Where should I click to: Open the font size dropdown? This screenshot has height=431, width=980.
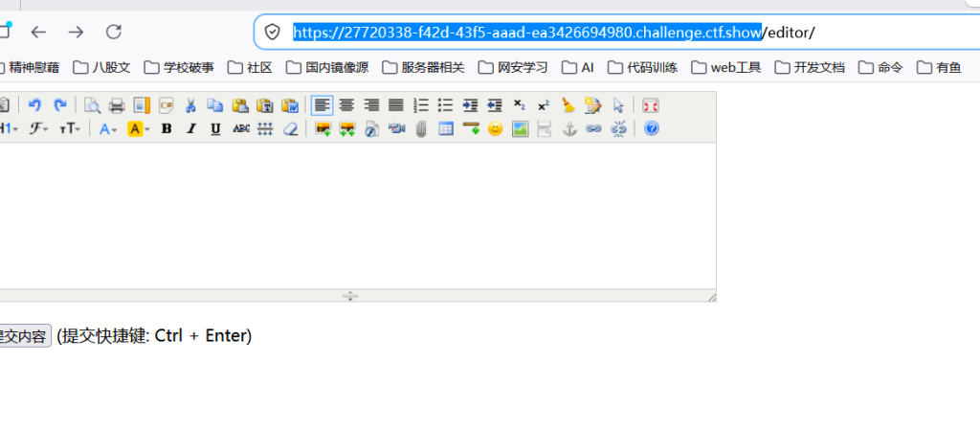[x=70, y=129]
